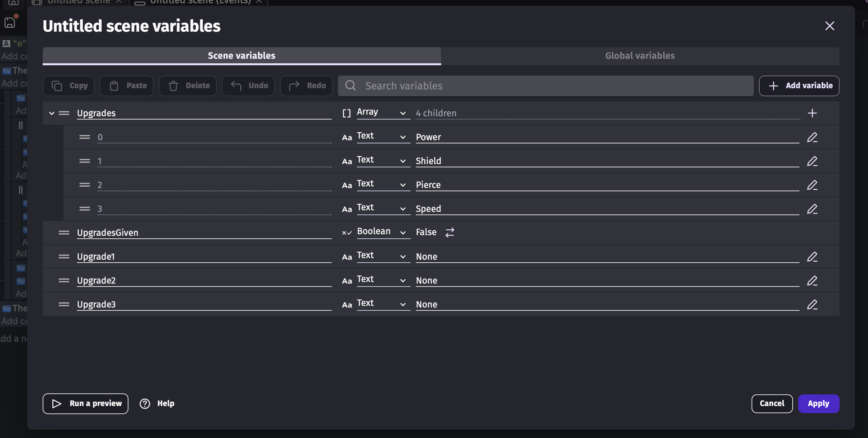This screenshot has height=438, width=868.
Task: Click the Redo arrow button
Action: point(306,86)
